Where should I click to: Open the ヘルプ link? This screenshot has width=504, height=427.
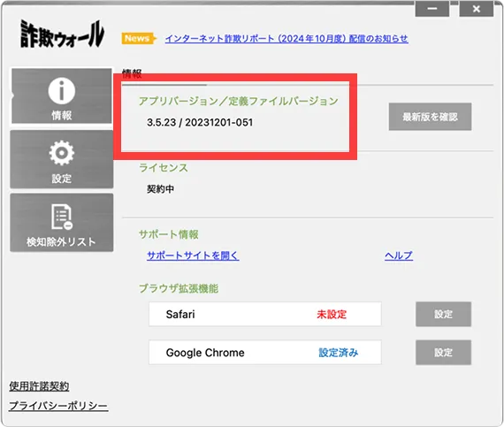(x=399, y=255)
